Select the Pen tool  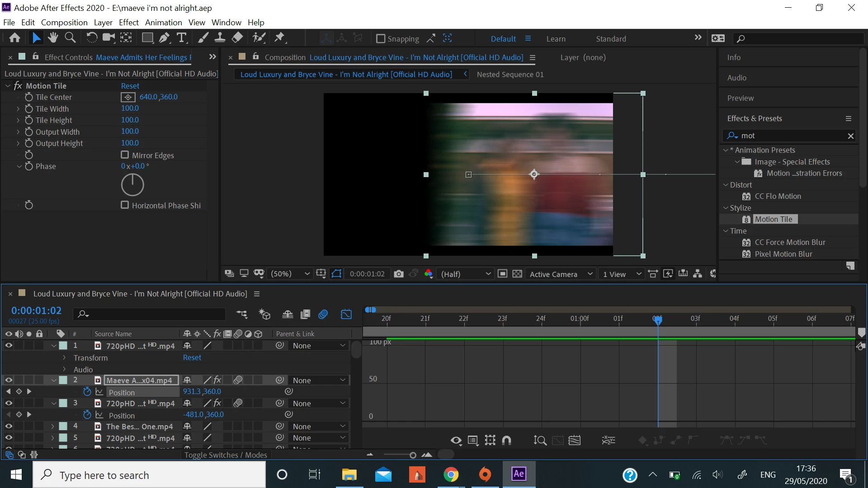[165, 38]
